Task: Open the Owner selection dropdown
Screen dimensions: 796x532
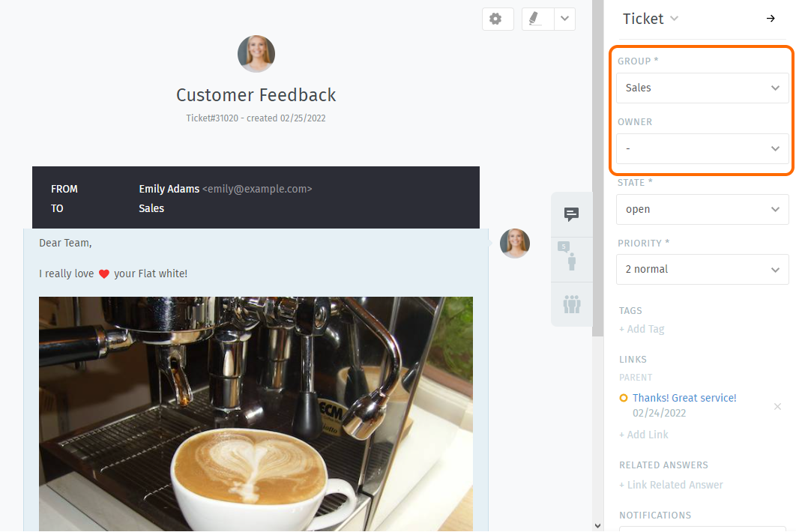Action: coord(702,148)
